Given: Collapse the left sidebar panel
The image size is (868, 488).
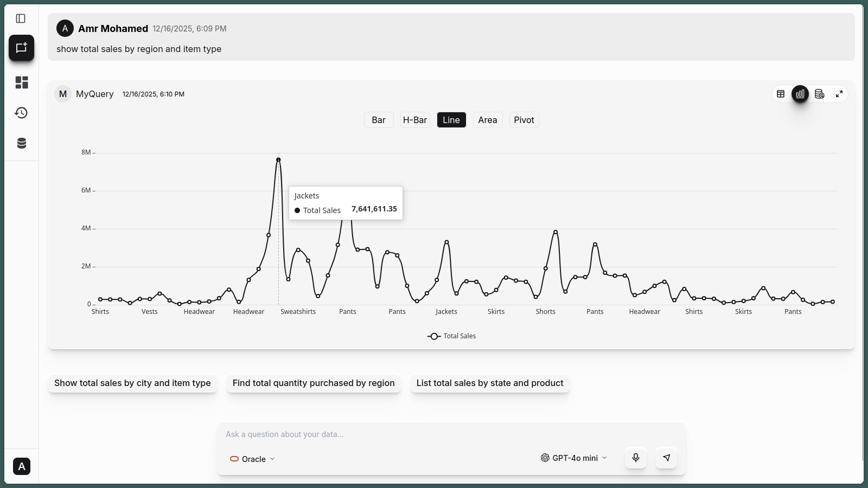Looking at the screenshot, I should [21, 18].
